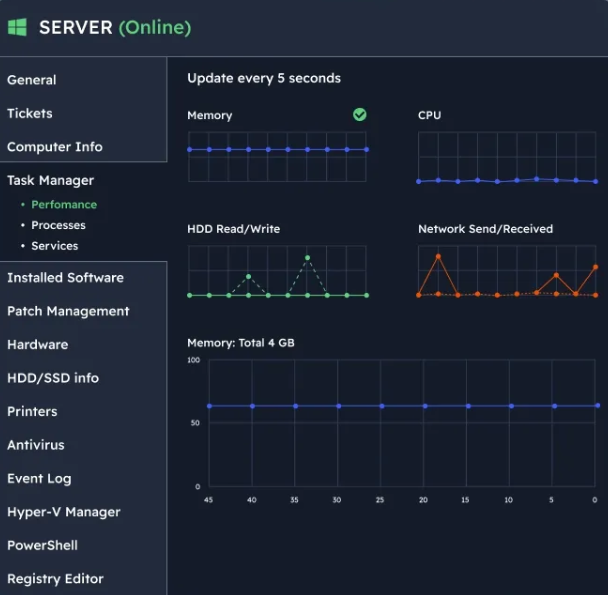
Task: Select the Perfomance sub-item
Action: [64, 204]
